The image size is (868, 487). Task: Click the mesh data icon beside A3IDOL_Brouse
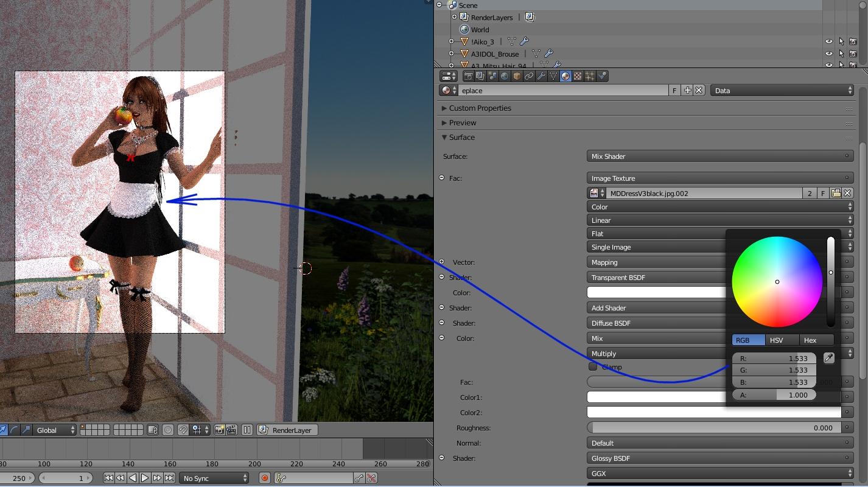[x=536, y=54]
